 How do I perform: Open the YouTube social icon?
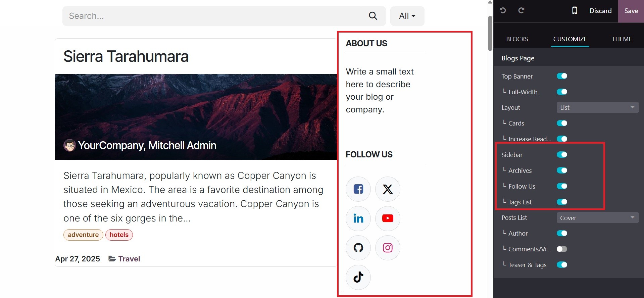click(x=388, y=218)
